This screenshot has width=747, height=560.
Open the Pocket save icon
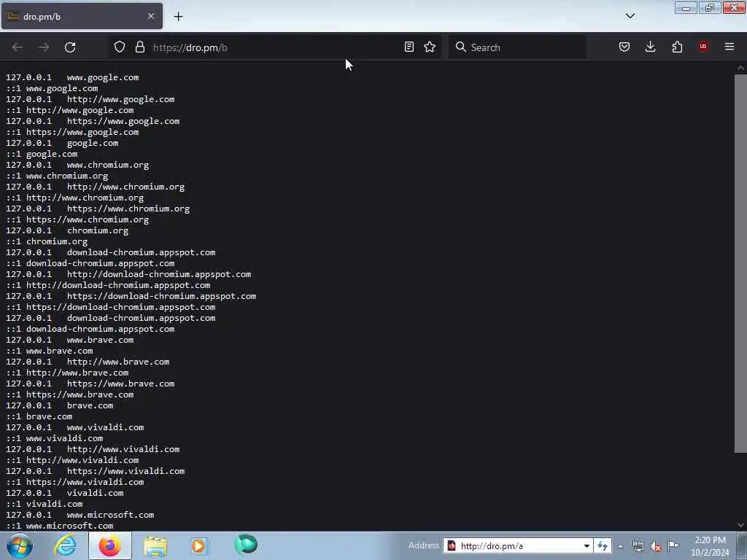click(624, 47)
